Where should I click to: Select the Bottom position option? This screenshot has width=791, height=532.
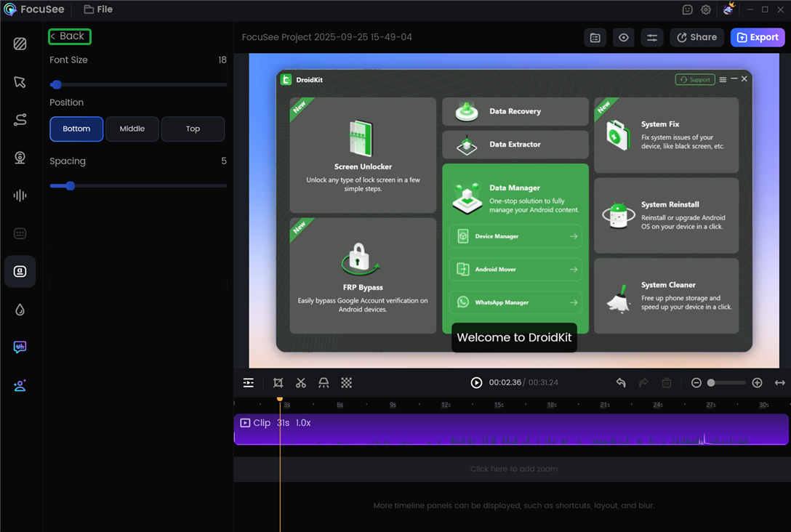[x=76, y=129]
